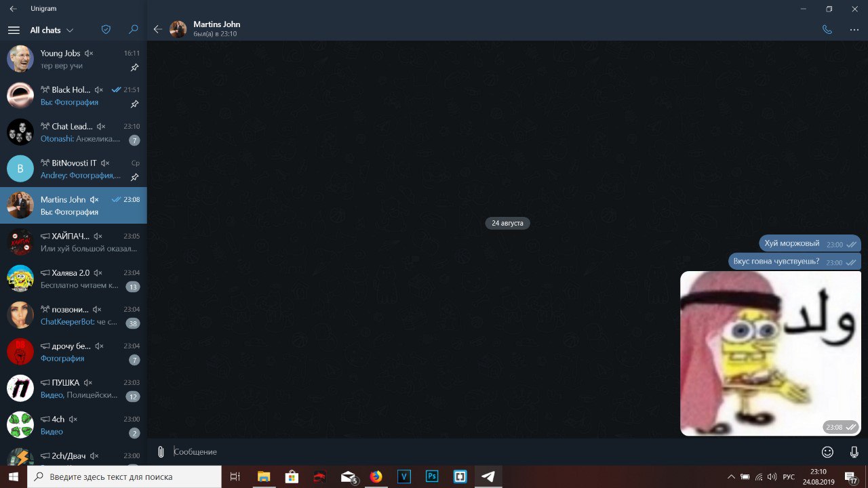This screenshot has height=488, width=868.
Task: Open Photoshop from the taskbar
Action: tap(432, 476)
